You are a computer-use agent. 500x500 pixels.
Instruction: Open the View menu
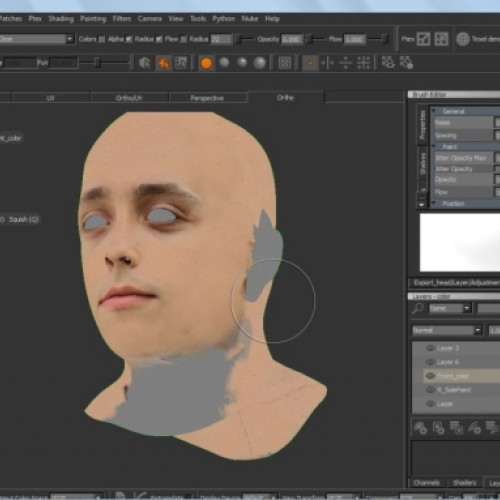(x=176, y=19)
